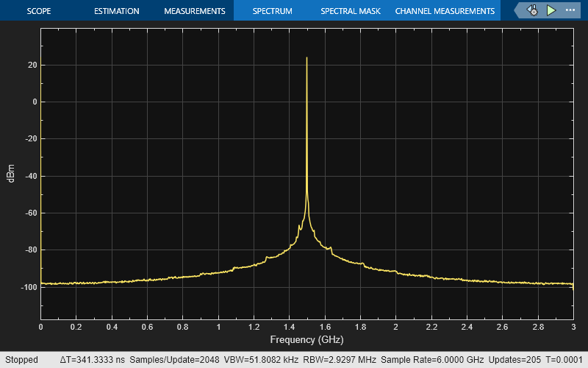Go to the SPECTRAL MASK tab
Screen dimensions: 588x368
[x=349, y=11]
